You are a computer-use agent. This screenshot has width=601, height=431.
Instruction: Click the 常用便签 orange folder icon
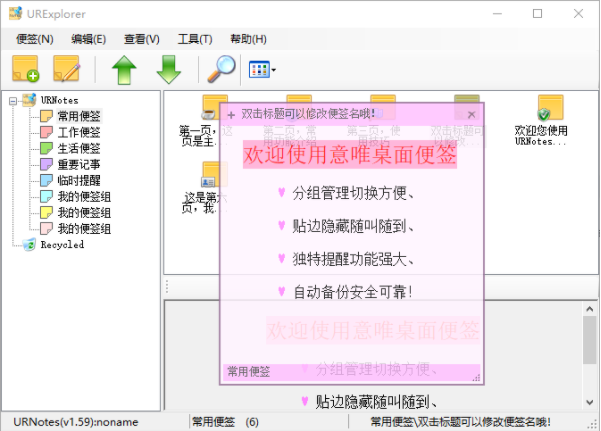(x=46, y=116)
